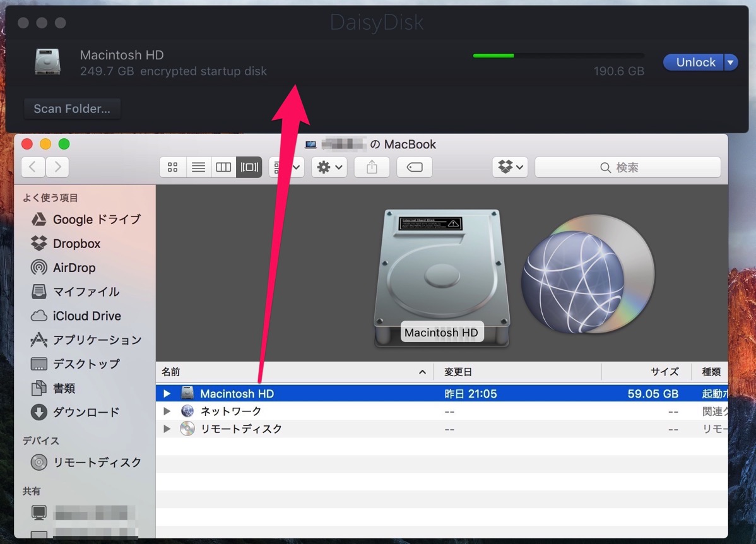756x544 pixels.
Task: Click the 190.6 GB free space text
Action: point(618,71)
